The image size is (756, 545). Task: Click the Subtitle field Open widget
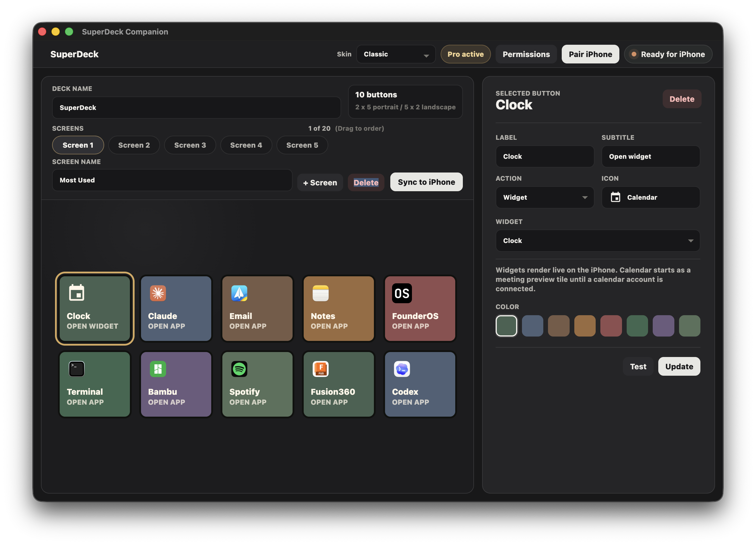coord(650,156)
